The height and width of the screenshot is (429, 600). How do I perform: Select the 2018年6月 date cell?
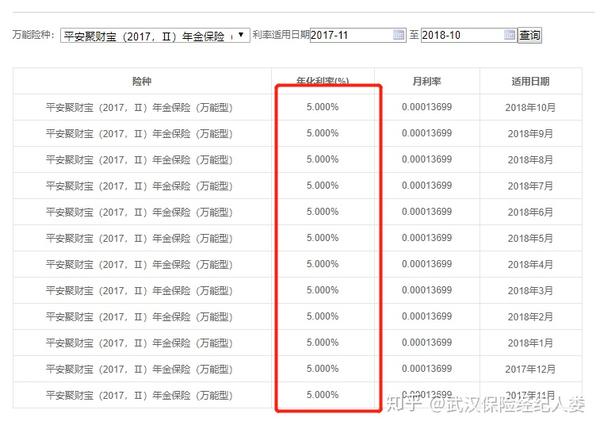[x=530, y=212]
